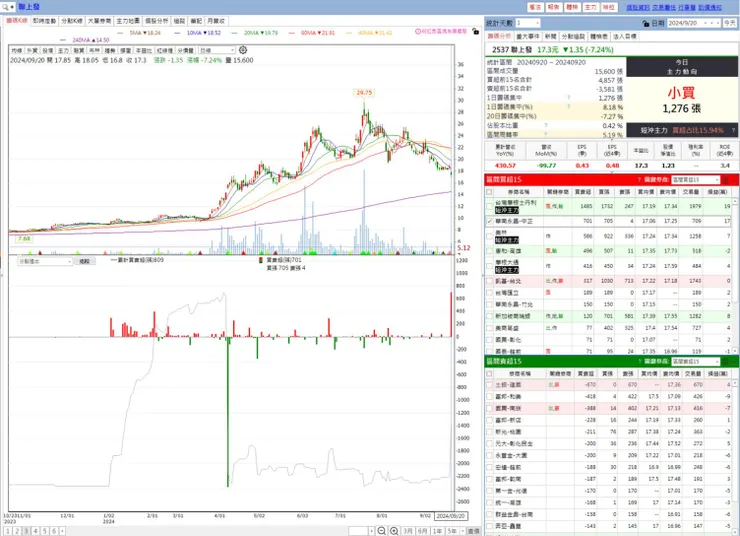Check the buy row with 586 net buy
740x536 pixels.
click(489, 236)
